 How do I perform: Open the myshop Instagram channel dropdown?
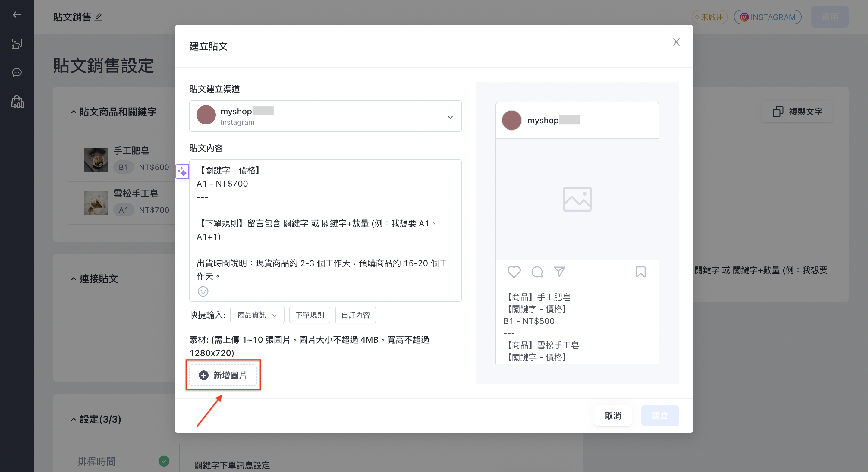tap(325, 116)
